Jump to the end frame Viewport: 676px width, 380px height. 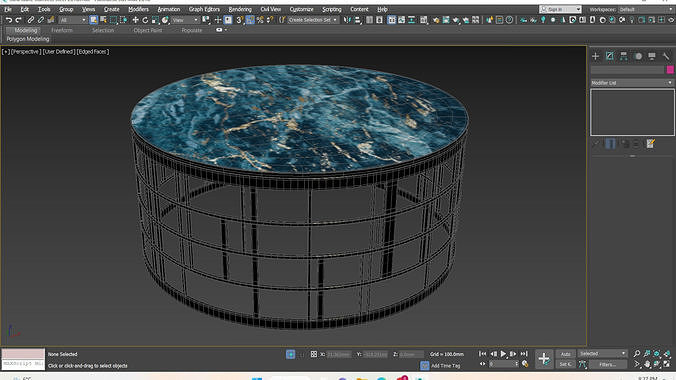[524, 354]
